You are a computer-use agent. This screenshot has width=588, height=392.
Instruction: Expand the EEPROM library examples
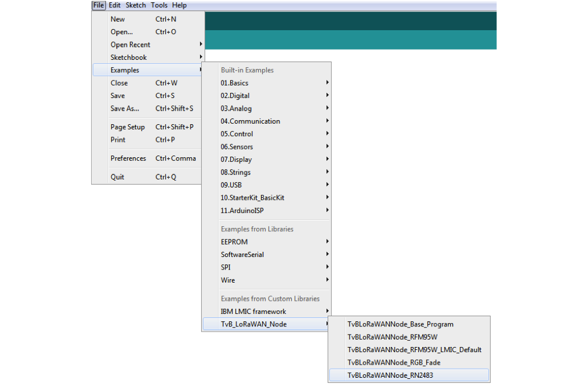click(234, 242)
